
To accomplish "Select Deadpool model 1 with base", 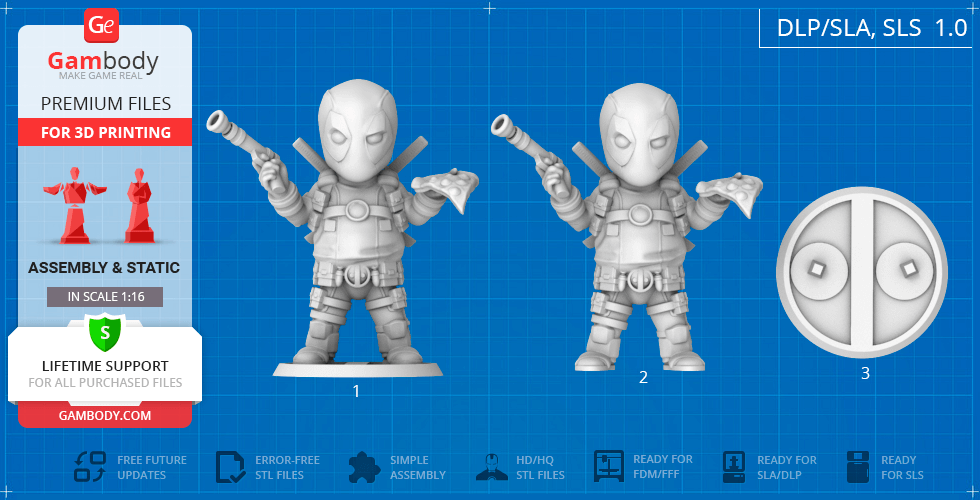I will pos(357,230).
